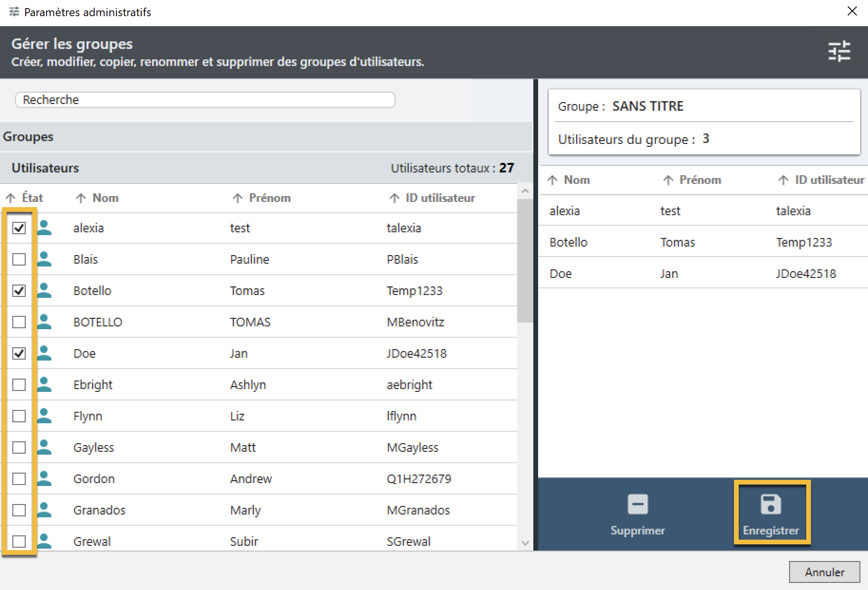Expand the Groupes section header
The width and height of the screenshot is (868, 590).
click(x=29, y=137)
